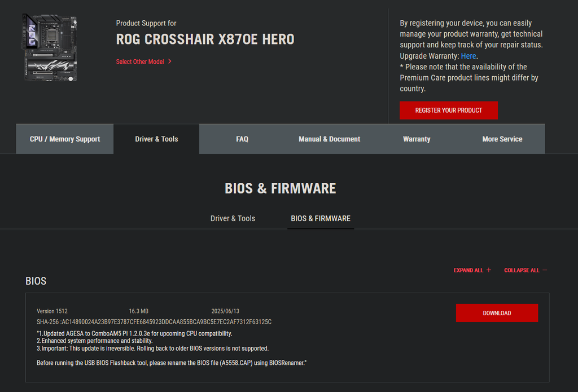Click the 'Product Support for' label
Viewport: 578px width, 392px height.
tap(146, 23)
